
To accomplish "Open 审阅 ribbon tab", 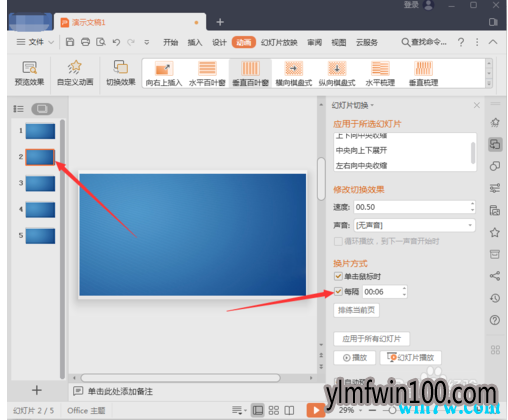I will 314,42.
